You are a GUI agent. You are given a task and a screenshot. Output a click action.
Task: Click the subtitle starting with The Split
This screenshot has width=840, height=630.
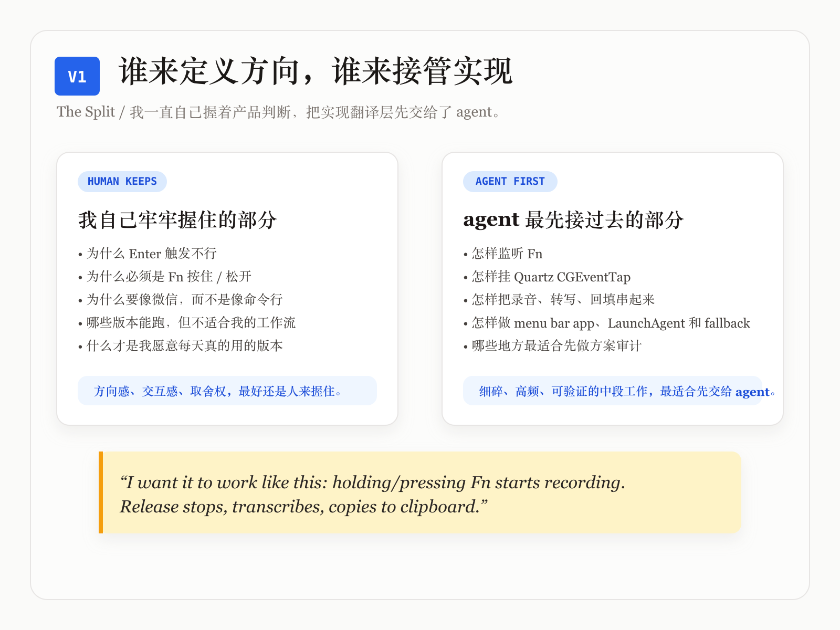278,111
